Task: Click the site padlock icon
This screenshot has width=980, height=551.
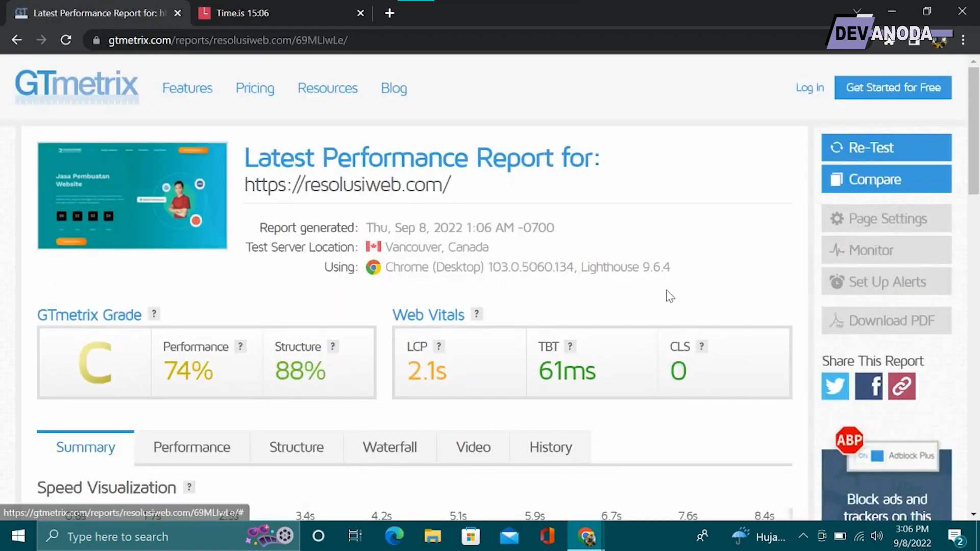Action: pyautogui.click(x=96, y=40)
